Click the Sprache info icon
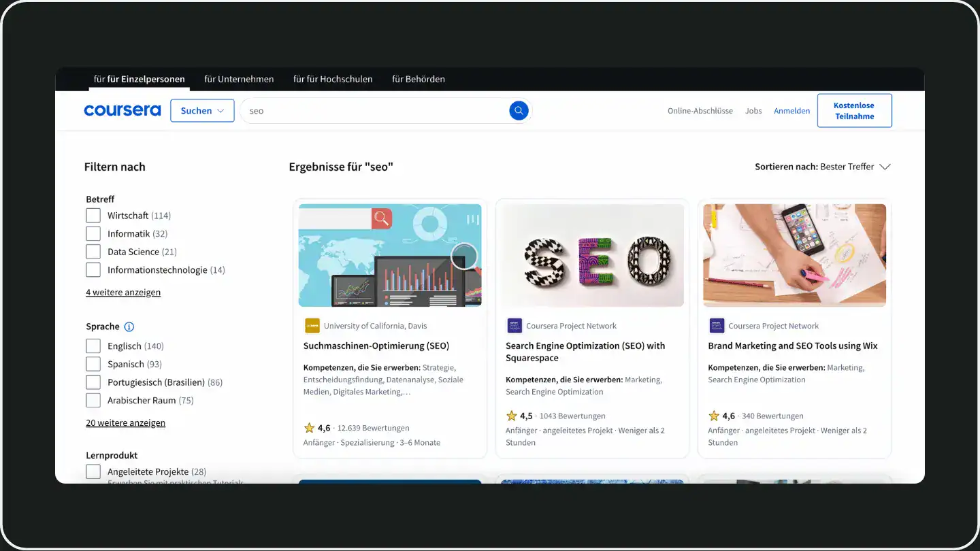Image resolution: width=980 pixels, height=551 pixels. tap(129, 327)
